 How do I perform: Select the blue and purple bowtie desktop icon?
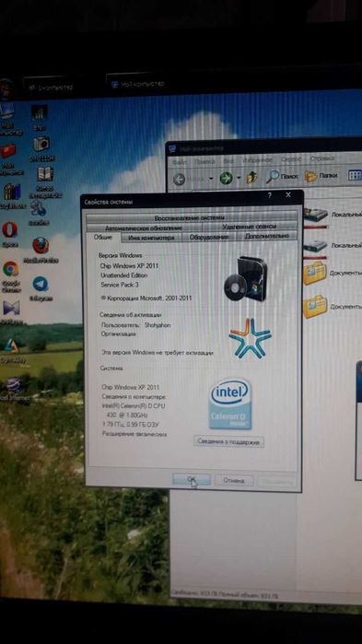click(x=11, y=308)
